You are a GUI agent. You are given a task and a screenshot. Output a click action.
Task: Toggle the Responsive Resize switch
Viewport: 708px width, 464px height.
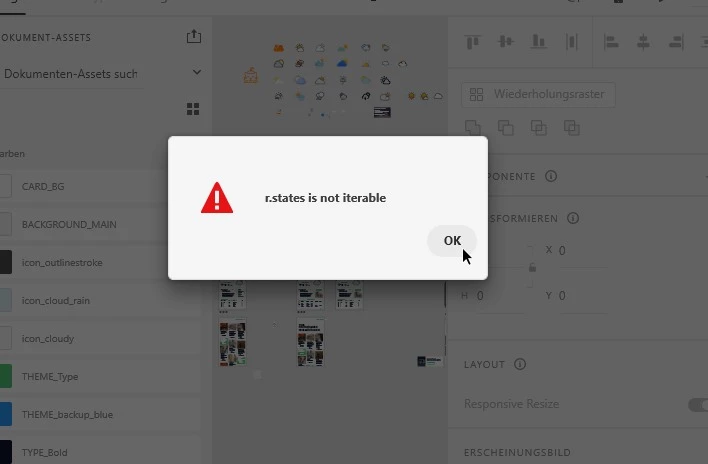coord(698,405)
